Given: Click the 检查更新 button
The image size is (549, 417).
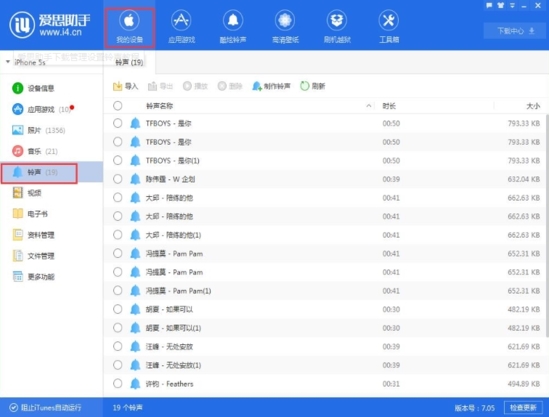Looking at the screenshot, I should pos(523,408).
